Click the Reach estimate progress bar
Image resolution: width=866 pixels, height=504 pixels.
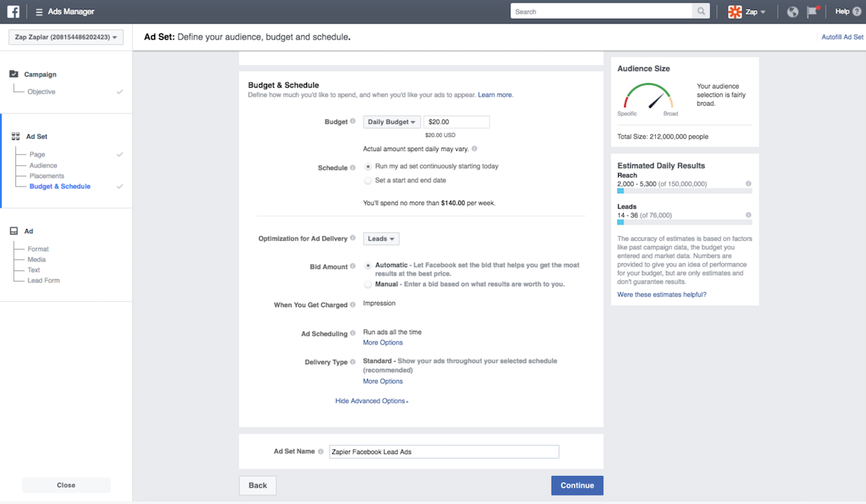coord(685,191)
